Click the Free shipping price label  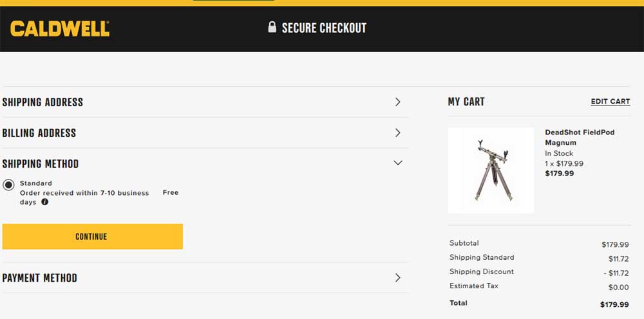pos(171,192)
